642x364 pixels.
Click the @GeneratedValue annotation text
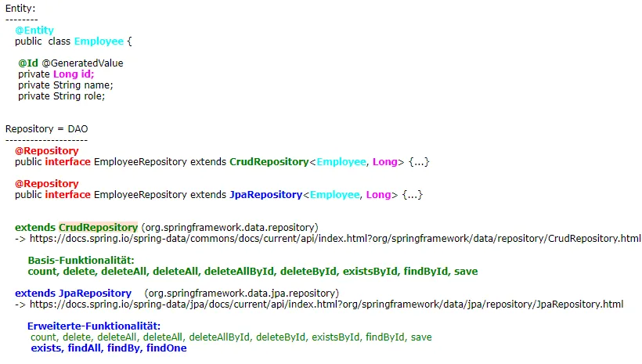82,63
